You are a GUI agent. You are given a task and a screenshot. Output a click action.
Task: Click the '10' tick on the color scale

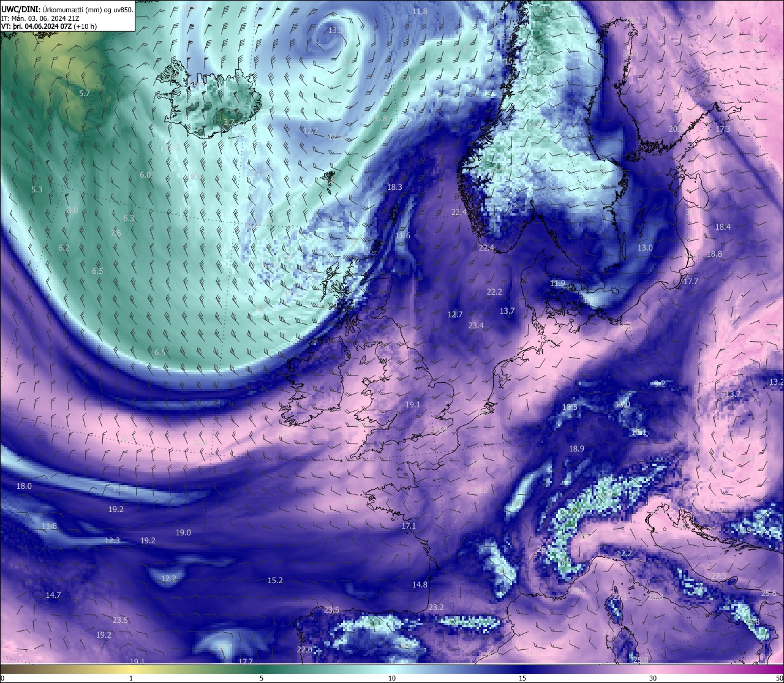pos(392,678)
